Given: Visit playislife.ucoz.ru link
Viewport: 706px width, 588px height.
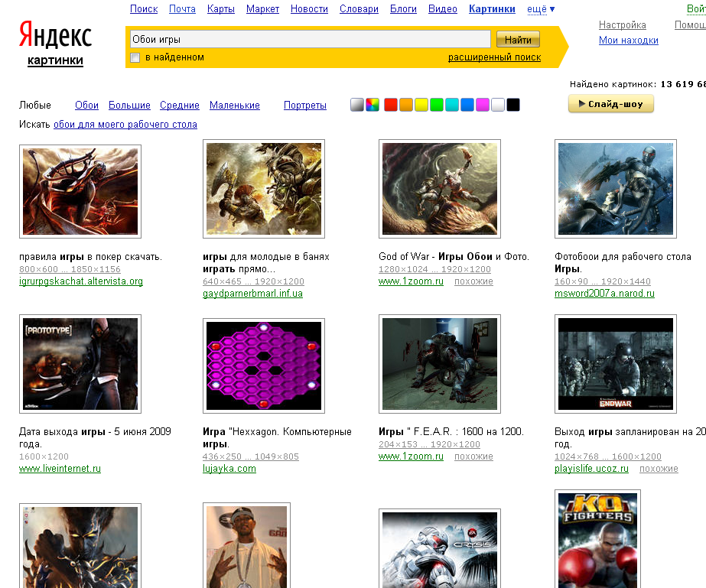Looking at the screenshot, I should click(591, 468).
